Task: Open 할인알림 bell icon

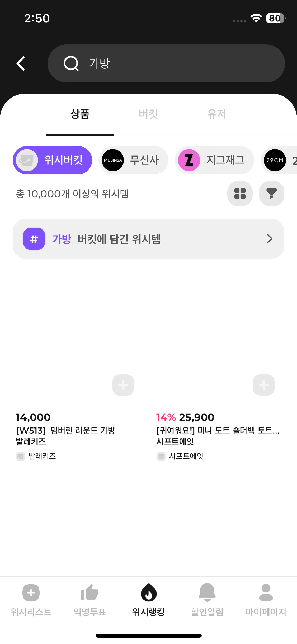Action: click(x=207, y=593)
